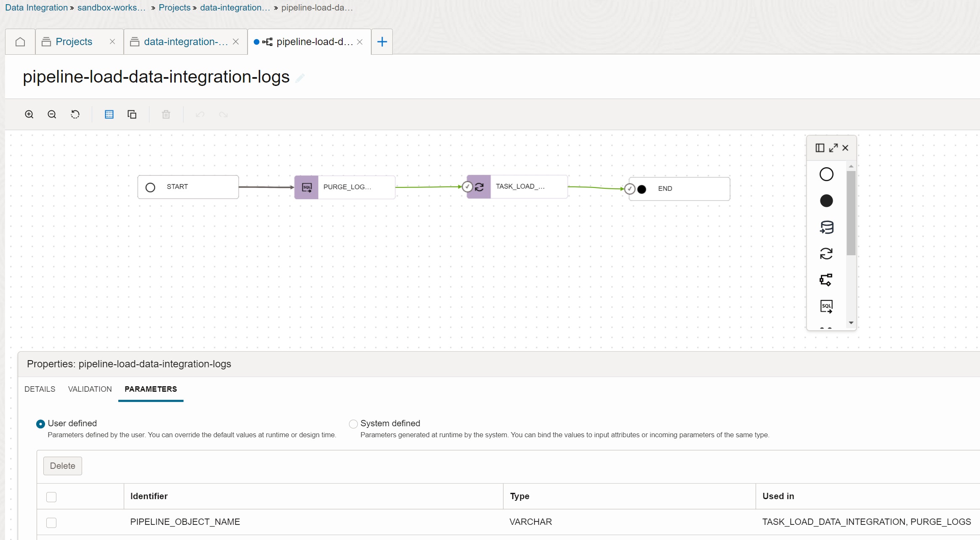The width and height of the screenshot is (980, 540).
Task: Reset the canvas zoom
Action: 75,115
